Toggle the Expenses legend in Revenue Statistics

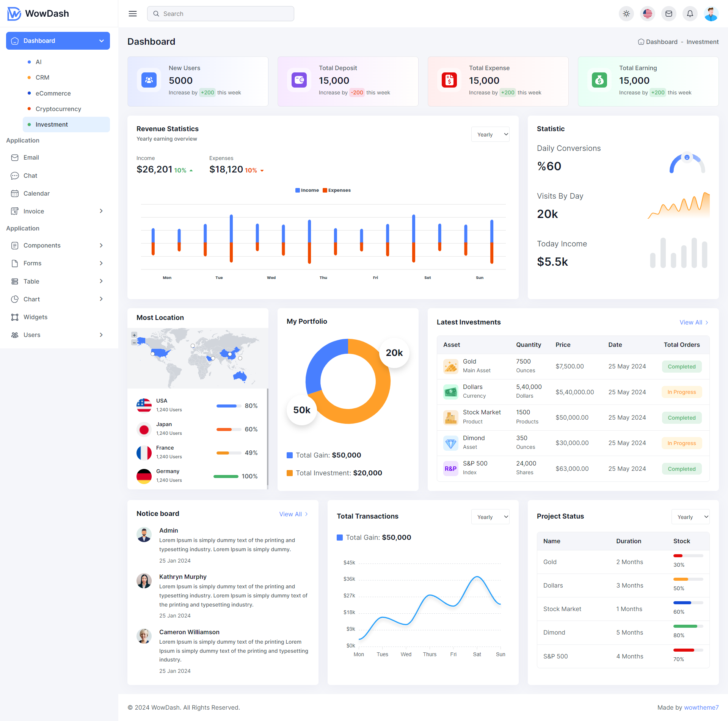pyautogui.click(x=336, y=190)
